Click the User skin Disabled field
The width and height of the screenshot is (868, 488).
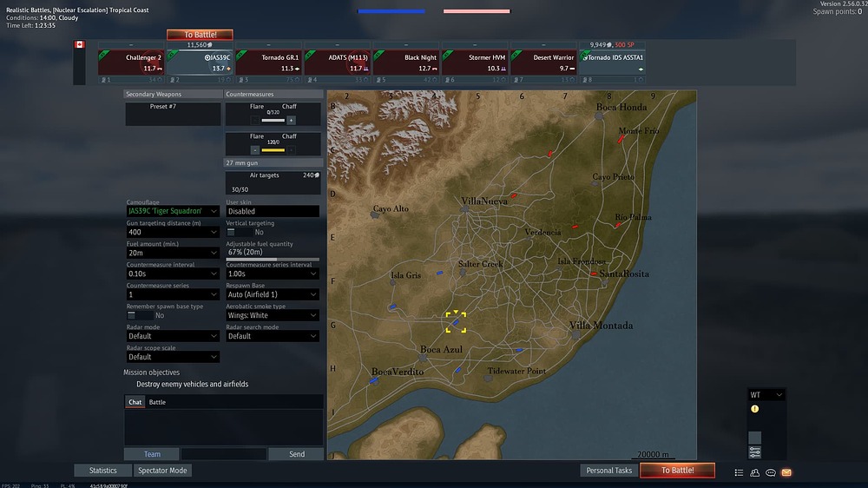[x=273, y=211]
